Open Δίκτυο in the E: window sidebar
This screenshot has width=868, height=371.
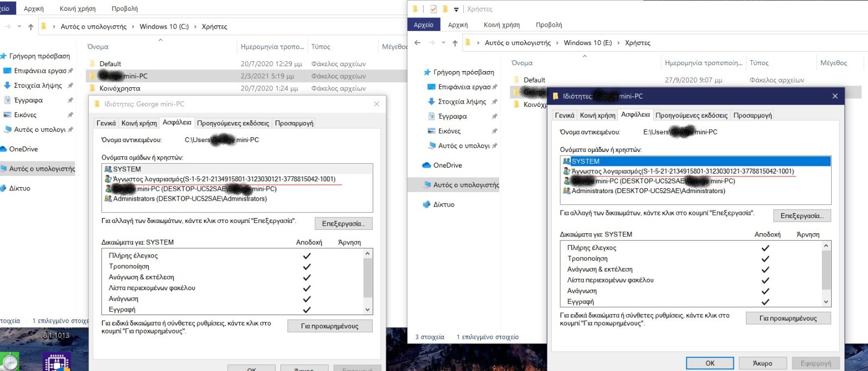click(443, 204)
